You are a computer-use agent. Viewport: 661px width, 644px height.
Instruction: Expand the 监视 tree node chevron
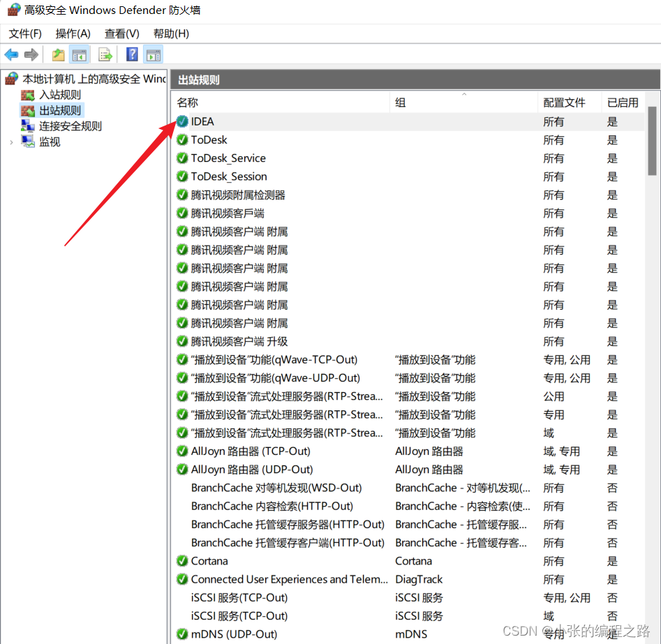pyautogui.click(x=11, y=142)
